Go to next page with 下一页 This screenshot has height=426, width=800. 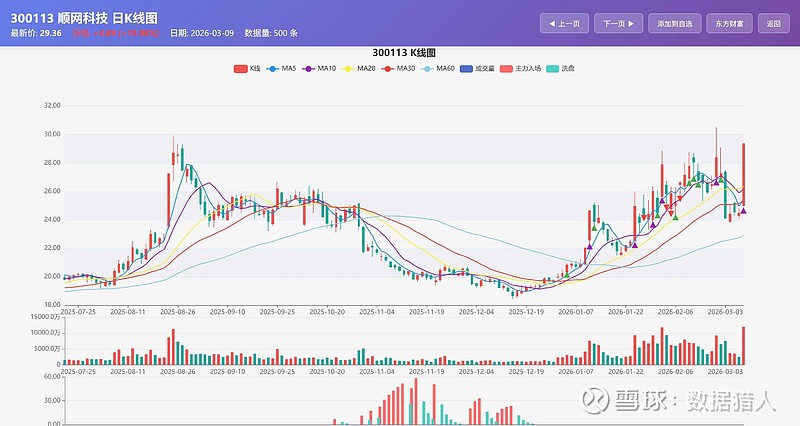click(x=618, y=23)
